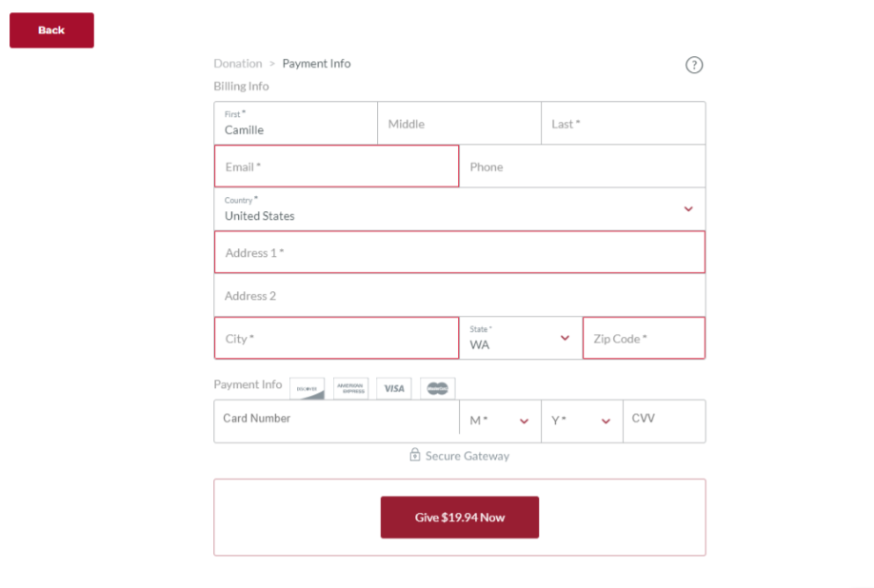Image resolution: width=874 pixels, height=588 pixels.
Task: Click Give $19.94 Now button
Action: coord(460,518)
